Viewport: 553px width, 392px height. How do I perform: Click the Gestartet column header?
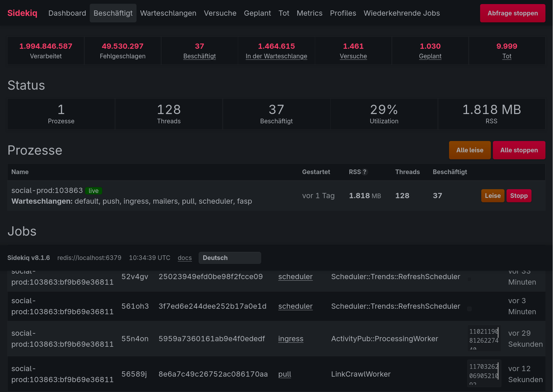(x=316, y=172)
